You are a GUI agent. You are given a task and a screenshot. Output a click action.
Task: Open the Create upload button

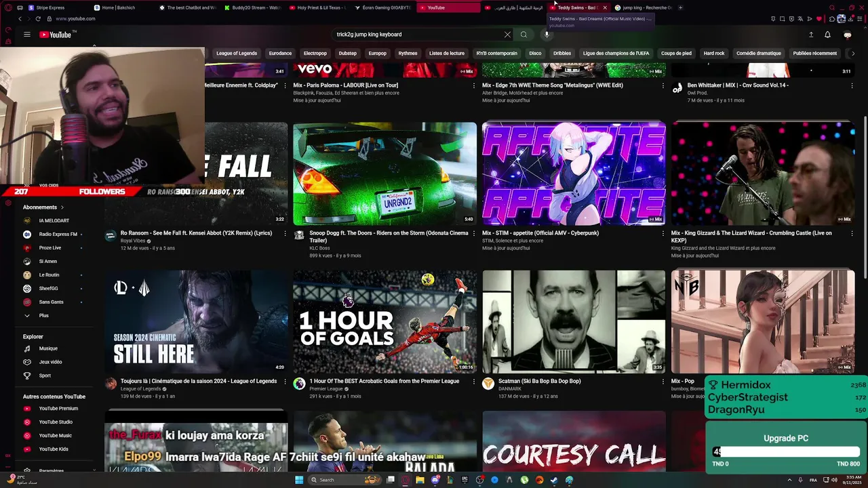tap(811, 35)
